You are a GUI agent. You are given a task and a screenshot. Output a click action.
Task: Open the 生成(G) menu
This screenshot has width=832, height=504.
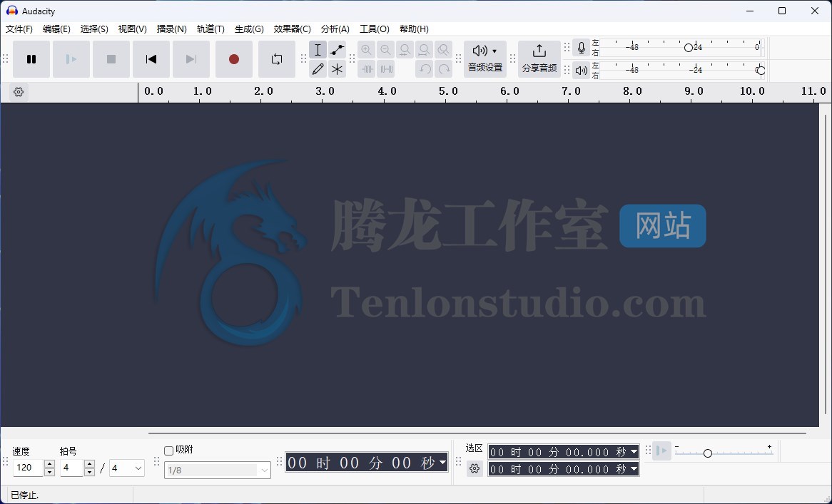click(249, 29)
